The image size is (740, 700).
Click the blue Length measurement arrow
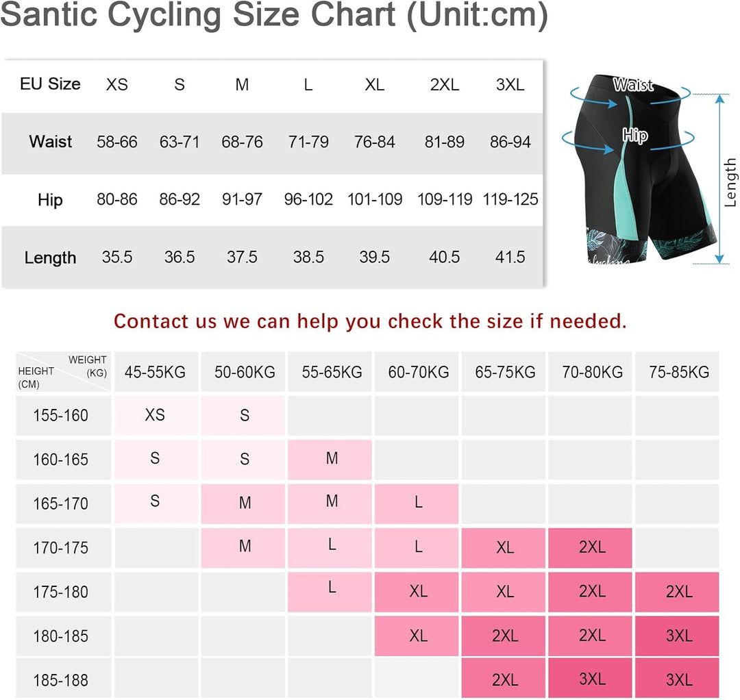coord(719,179)
